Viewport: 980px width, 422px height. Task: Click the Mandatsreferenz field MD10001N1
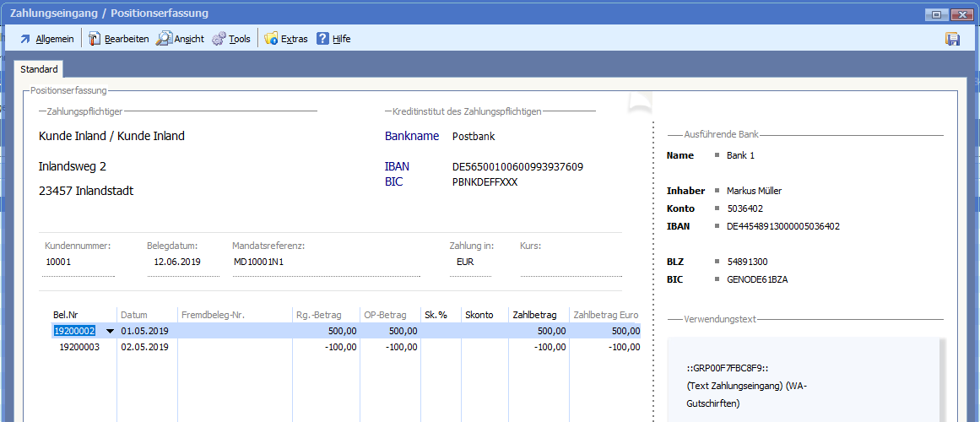click(325, 262)
